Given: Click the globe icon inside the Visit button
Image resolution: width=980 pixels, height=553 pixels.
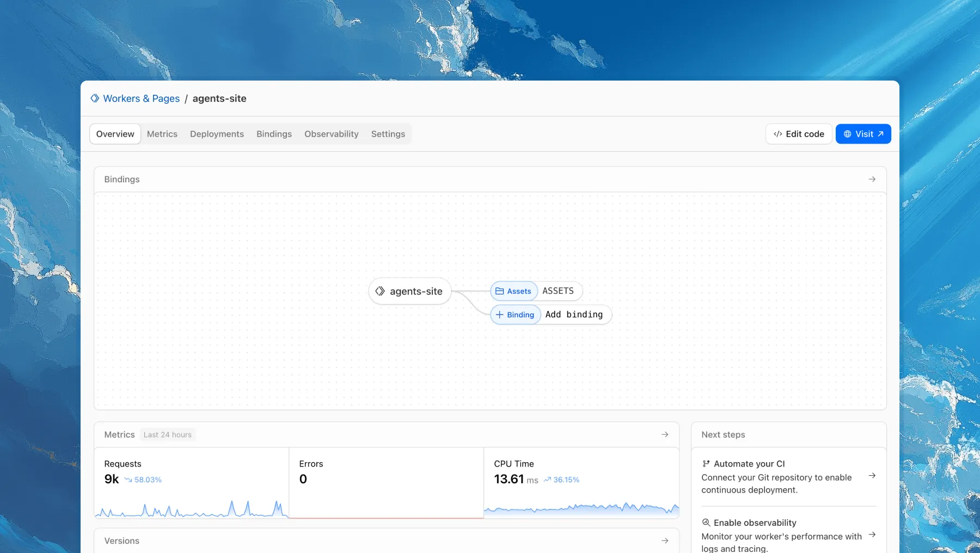Looking at the screenshot, I should 847,133.
